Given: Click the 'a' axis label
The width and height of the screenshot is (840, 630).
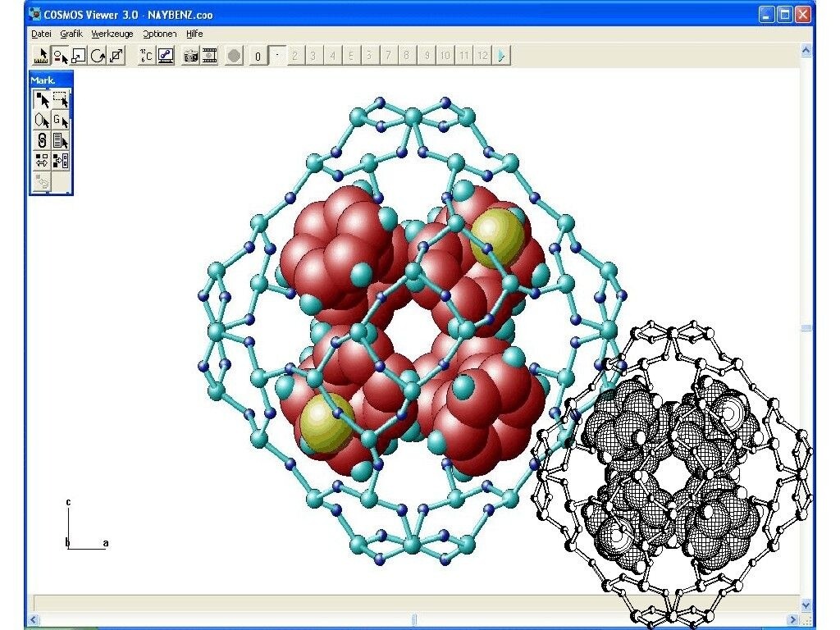Looking at the screenshot, I should click(106, 543).
